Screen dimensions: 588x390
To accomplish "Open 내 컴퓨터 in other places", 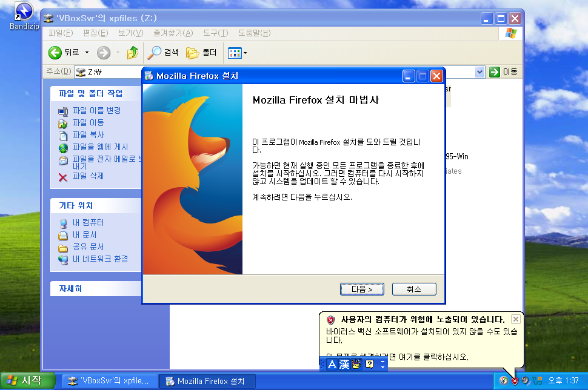I will click(x=88, y=222).
